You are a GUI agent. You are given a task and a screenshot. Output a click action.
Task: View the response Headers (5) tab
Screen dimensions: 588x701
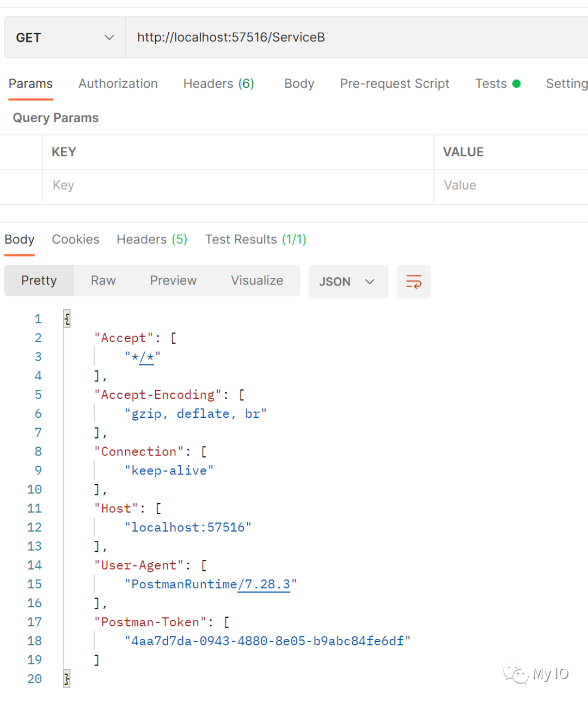click(152, 240)
